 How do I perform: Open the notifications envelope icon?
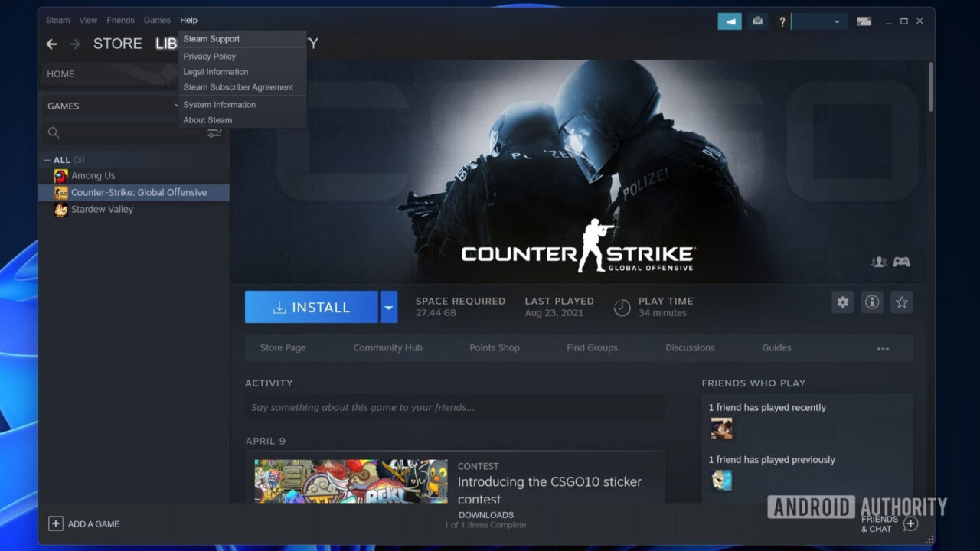757,21
